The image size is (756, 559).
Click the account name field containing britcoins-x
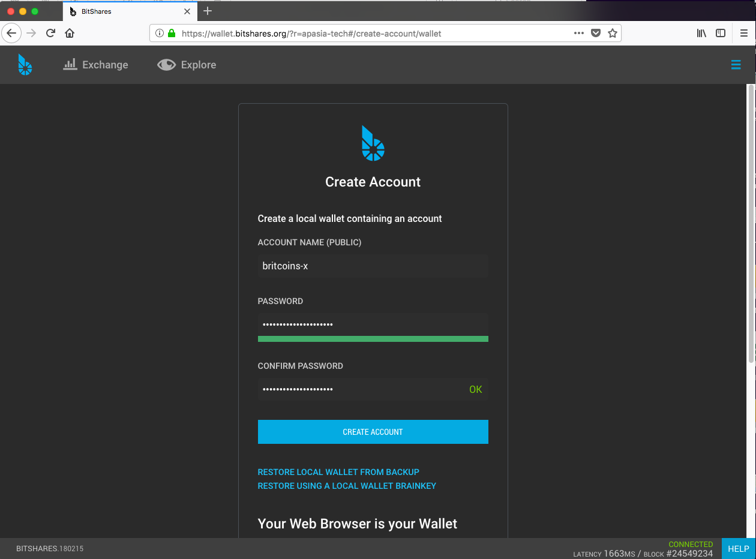pos(373,266)
